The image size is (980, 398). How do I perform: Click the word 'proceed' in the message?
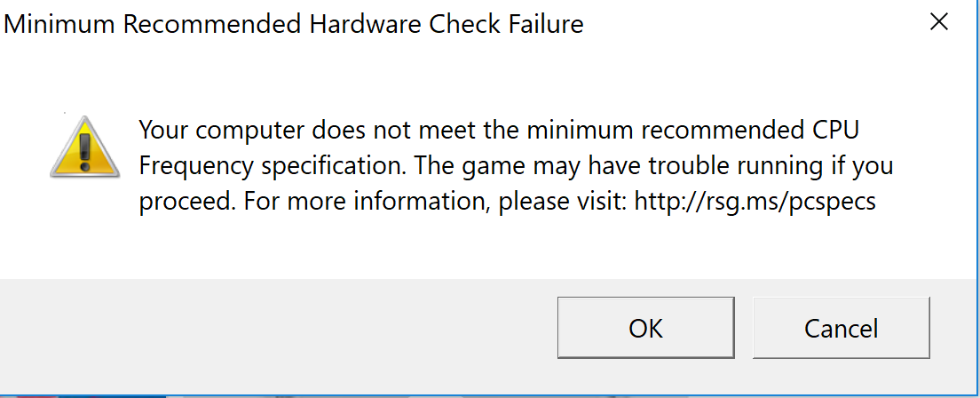[183, 203]
